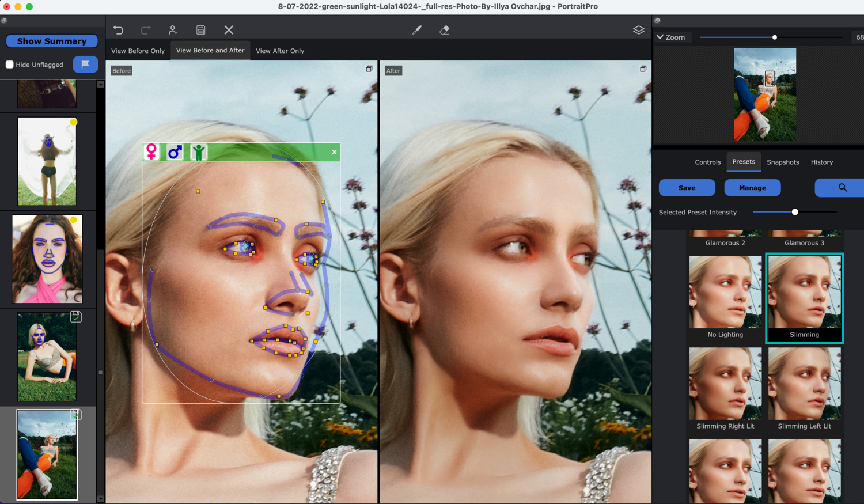Set face gender to female
This screenshot has height=504, width=864.
[151, 152]
